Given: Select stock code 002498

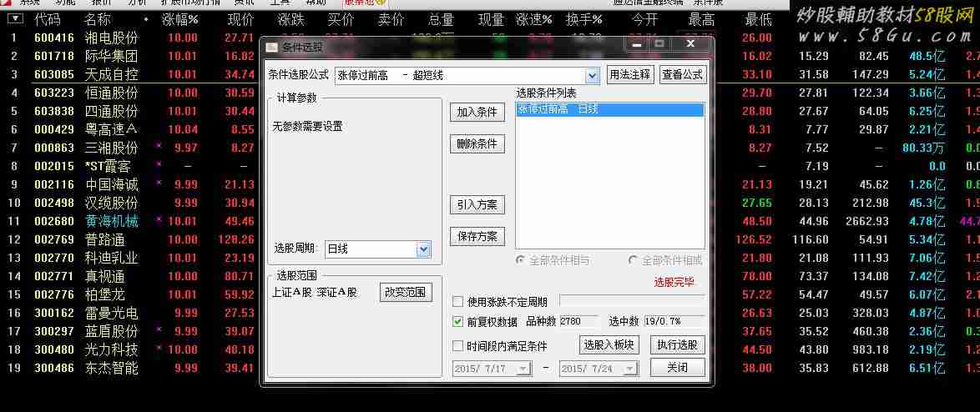Looking at the screenshot, I should click(54, 203).
